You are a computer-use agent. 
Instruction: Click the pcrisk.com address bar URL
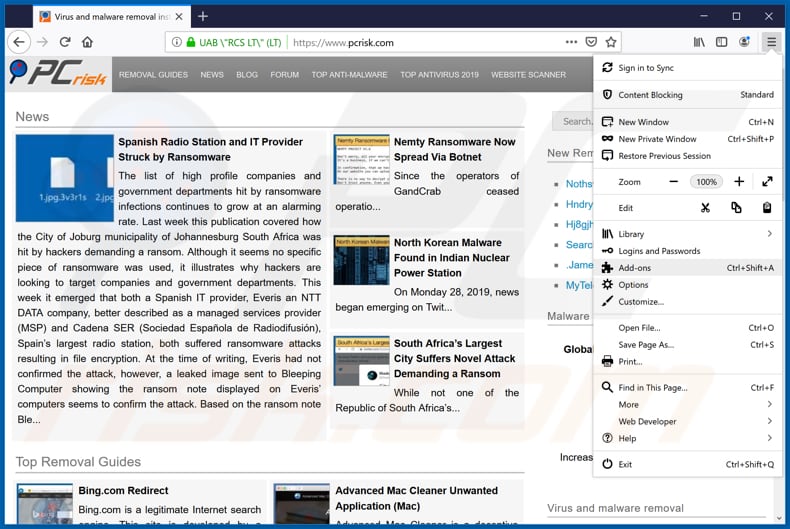(343, 43)
